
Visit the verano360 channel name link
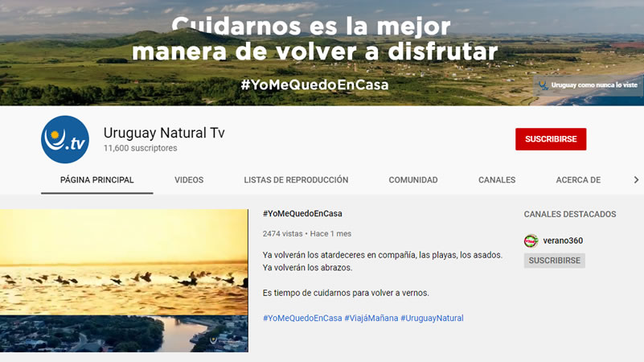click(x=563, y=241)
